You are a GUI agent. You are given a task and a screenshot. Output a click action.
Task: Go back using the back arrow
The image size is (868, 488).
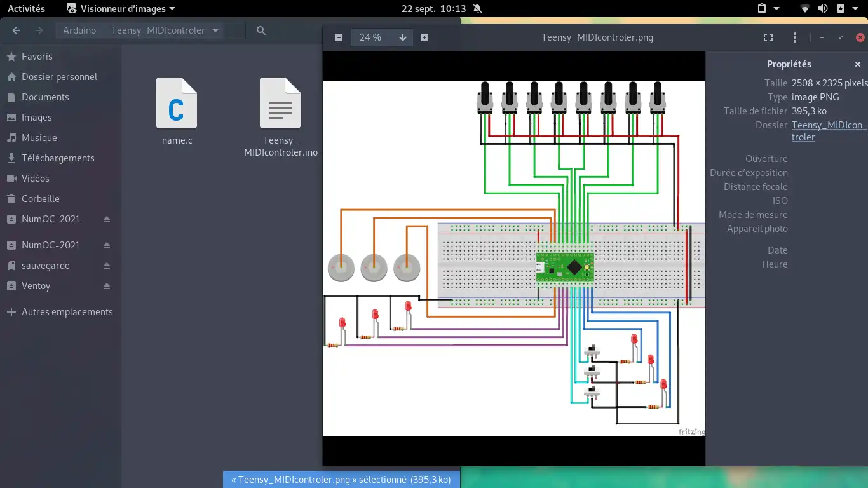(x=17, y=30)
